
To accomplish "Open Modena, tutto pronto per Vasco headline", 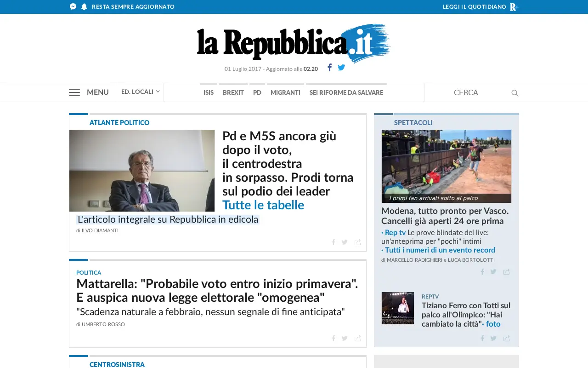I will pyautogui.click(x=445, y=216).
